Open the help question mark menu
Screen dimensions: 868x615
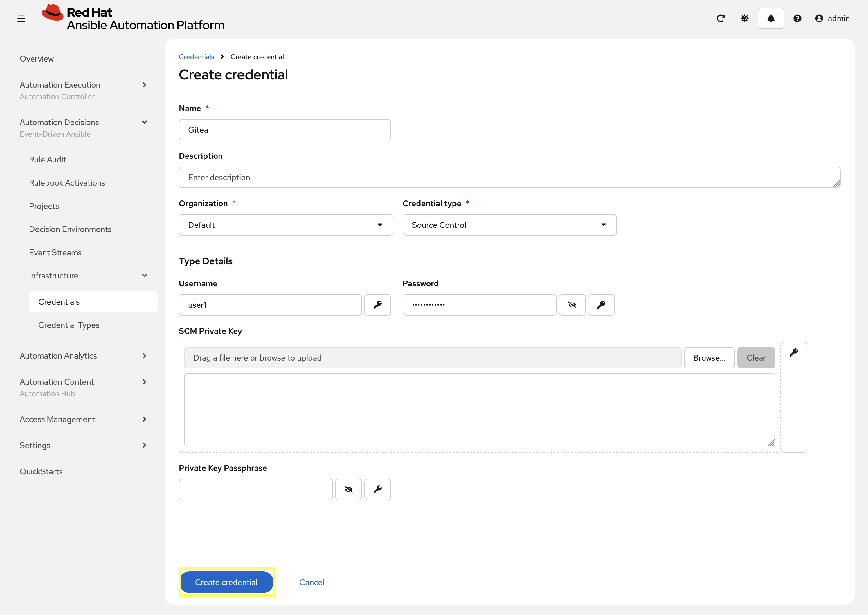(x=797, y=18)
